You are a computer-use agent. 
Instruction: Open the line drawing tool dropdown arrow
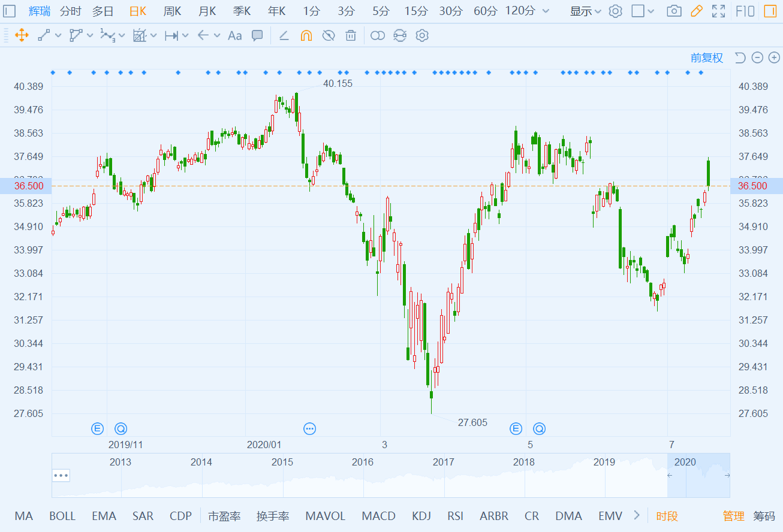click(x=58, y=36)
